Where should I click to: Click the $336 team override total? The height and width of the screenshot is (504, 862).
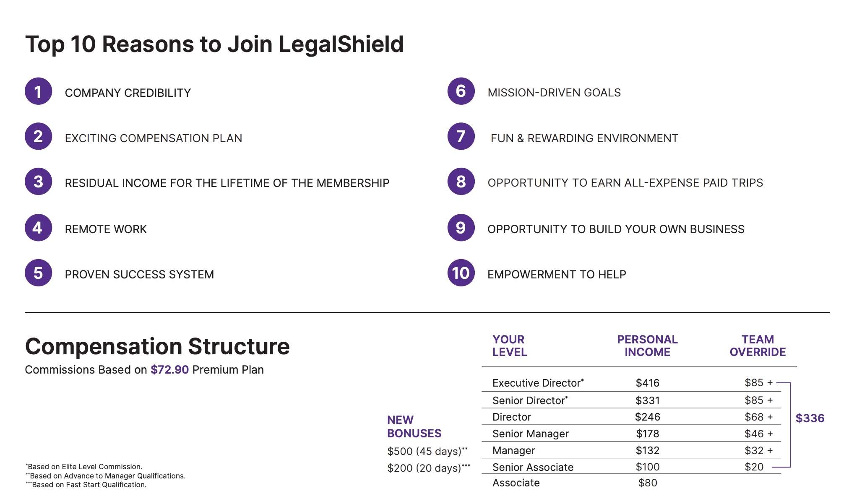pos(810,418)
